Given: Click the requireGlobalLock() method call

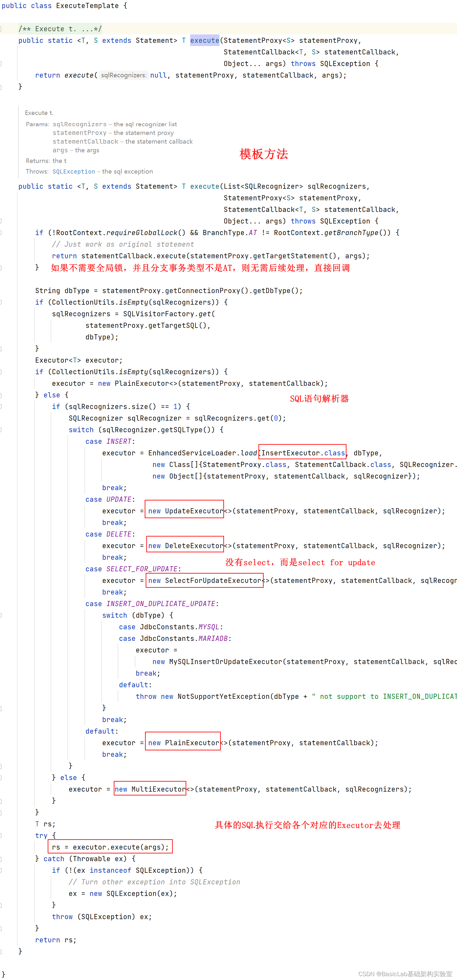Looking at the screenshot, I should pyautogui.click(x=146, y=233).
